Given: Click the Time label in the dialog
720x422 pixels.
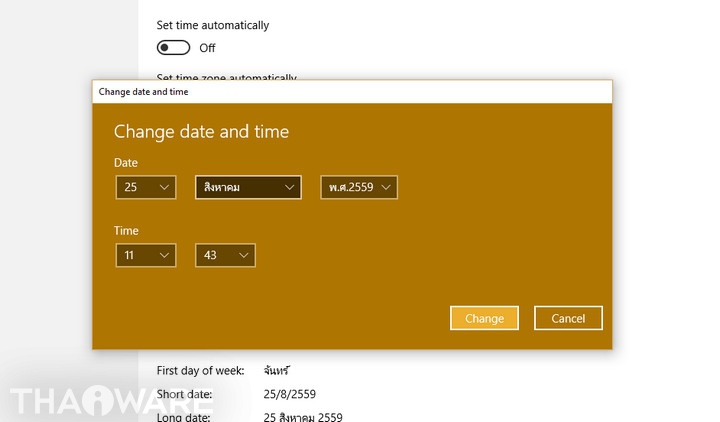Looking at the screenshot, I should 126,231.
